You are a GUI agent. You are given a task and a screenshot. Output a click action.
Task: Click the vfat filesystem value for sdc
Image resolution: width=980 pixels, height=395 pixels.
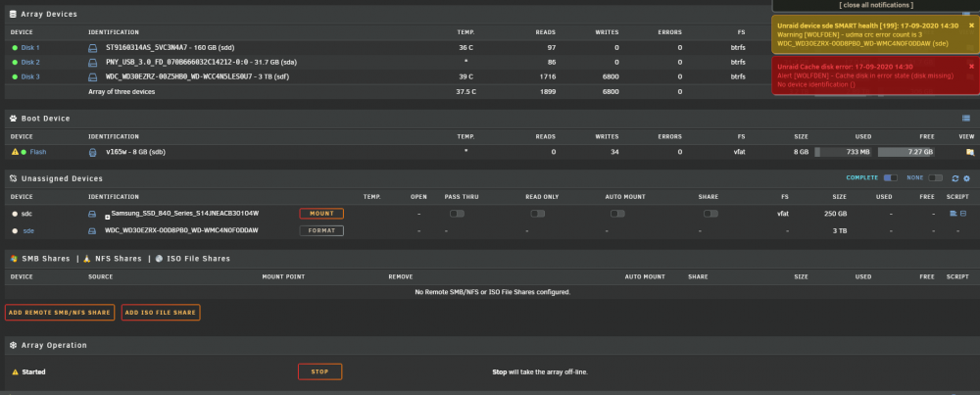pos(783,214)
